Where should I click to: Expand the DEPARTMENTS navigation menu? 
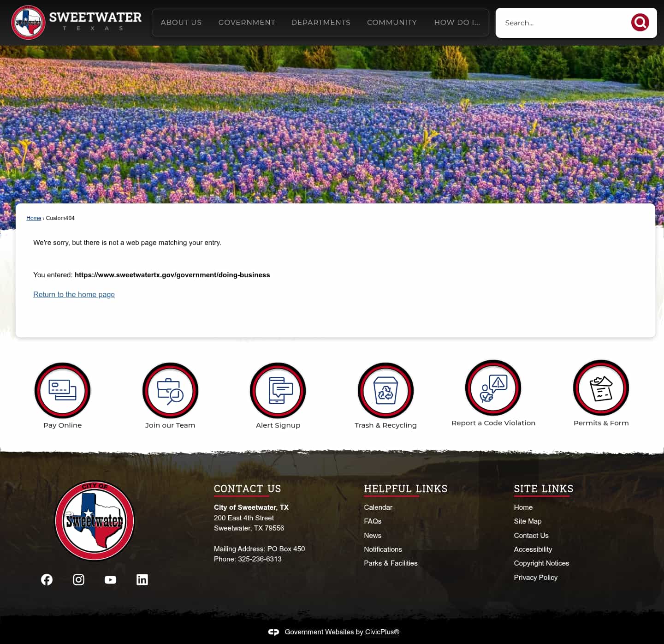pyautogui.click(x=321, y=22)
